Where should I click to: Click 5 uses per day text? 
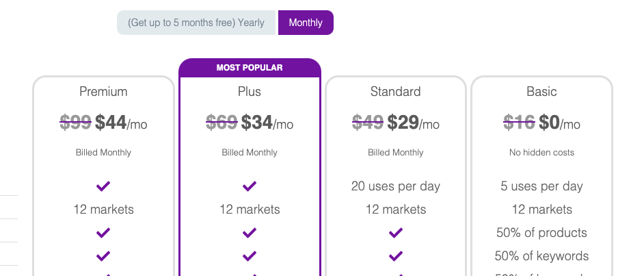541,186
